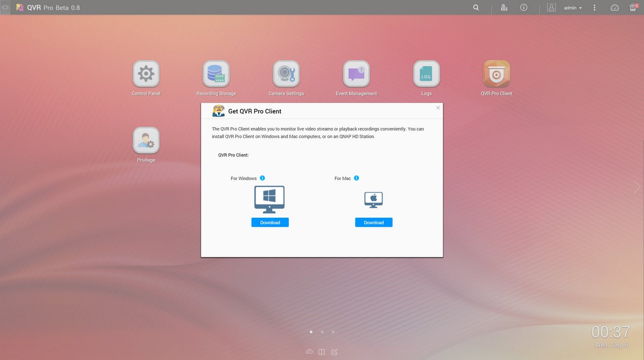Open the main menu icon at top-left

pos(5,8)
